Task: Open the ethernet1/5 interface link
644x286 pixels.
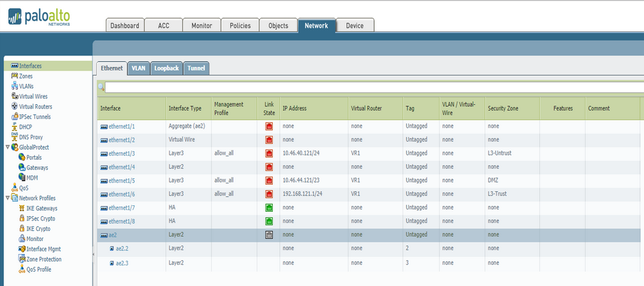Action: [x=122, y=181]
